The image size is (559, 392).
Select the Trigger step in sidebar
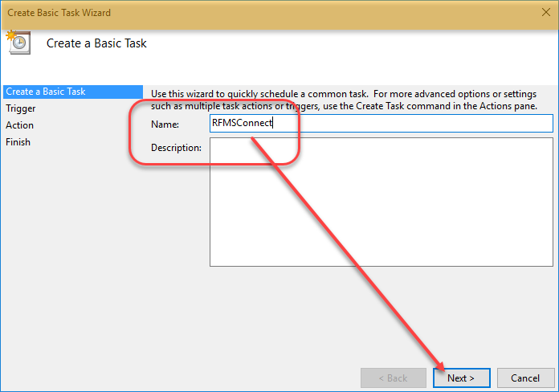(x=21, y=108)
